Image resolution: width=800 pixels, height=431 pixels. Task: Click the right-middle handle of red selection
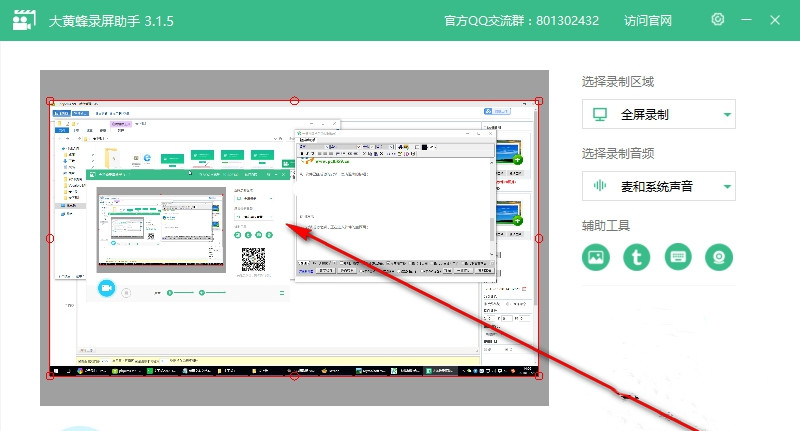(539, 238)
